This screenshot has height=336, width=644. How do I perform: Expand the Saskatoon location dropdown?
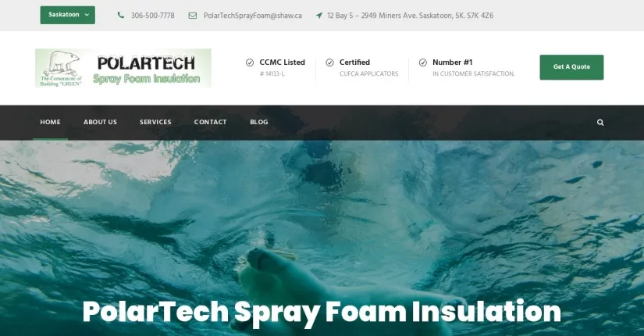click(68, 15)
